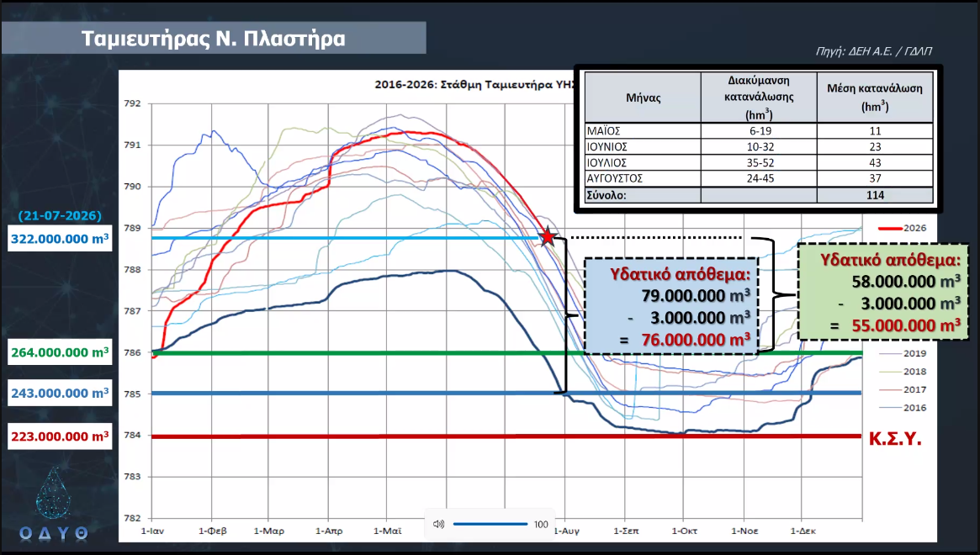Click y-axis label 789
980x555 pixels.
133,228
